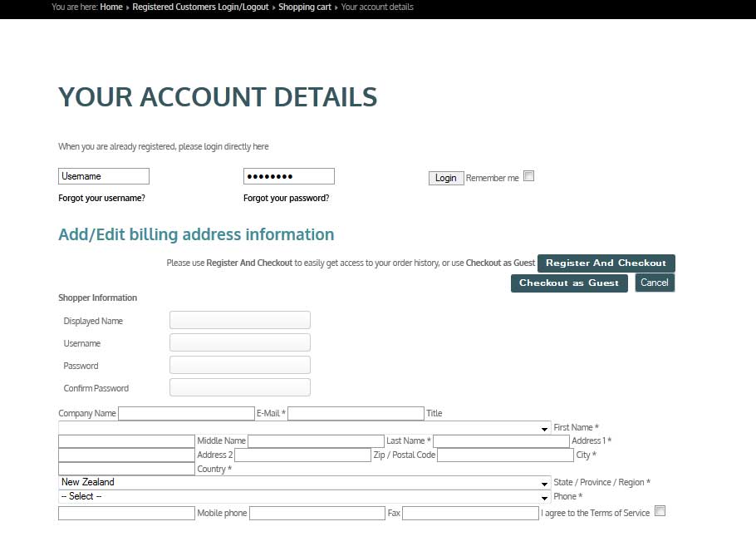Open the empty Title dropdown
Screen dimensions: 756x556
click(305, 428)
